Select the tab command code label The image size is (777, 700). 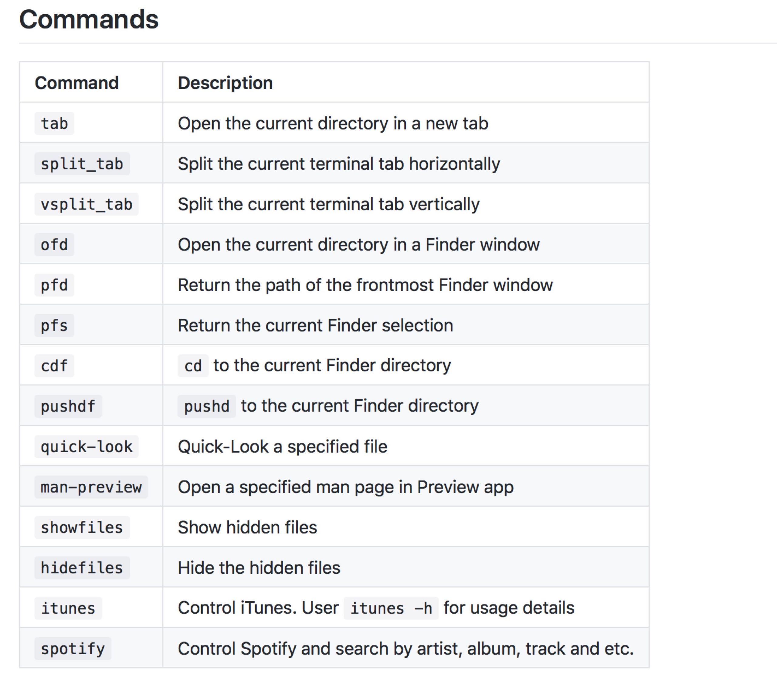[54, 124]
